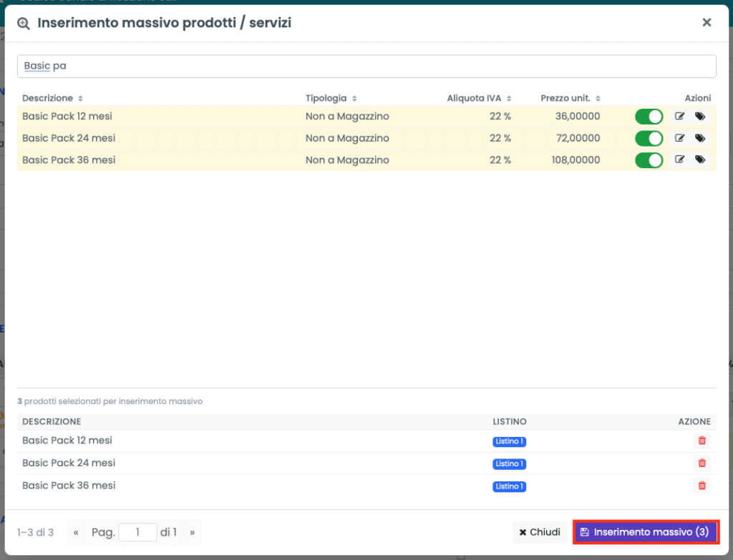Click the price 108,00000 cell
733x560 pixels.
576,160
